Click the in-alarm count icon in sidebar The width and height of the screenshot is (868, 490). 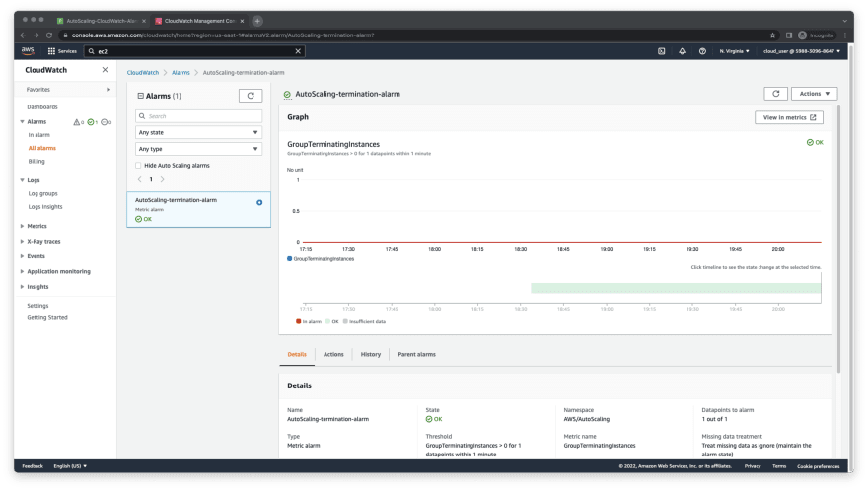pyautogui.click(x=78, y=122)
